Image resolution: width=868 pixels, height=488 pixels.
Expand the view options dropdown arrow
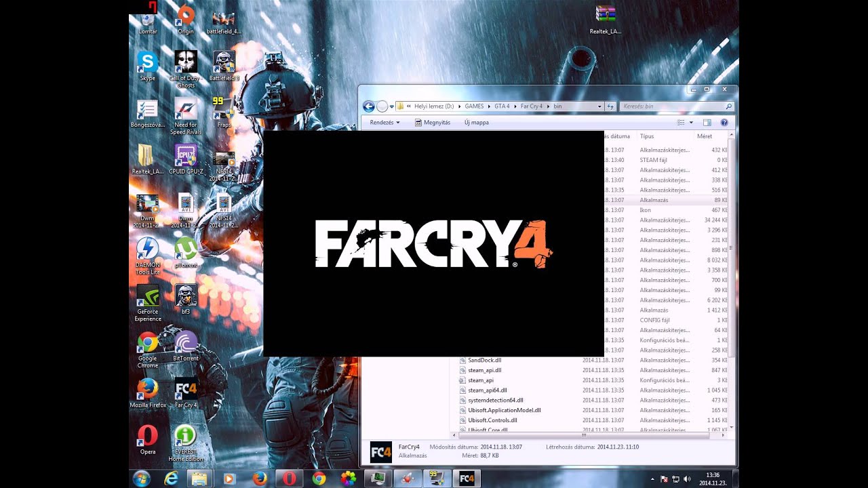[x=691, y=123]
